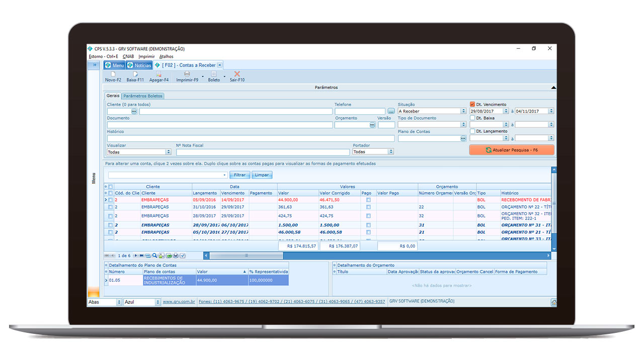Open the Plano de Contas lookup button
This screenshot has width=644, height=362.
[463, 138]
